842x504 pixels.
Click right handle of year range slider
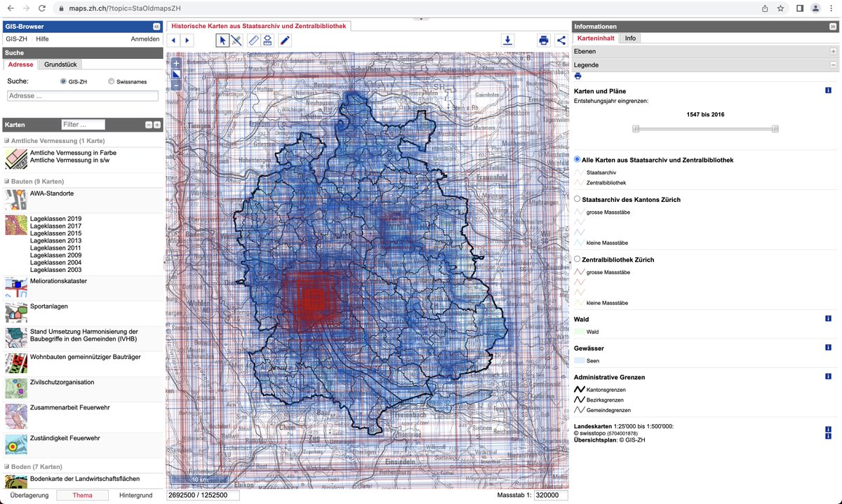coord(775,128)
